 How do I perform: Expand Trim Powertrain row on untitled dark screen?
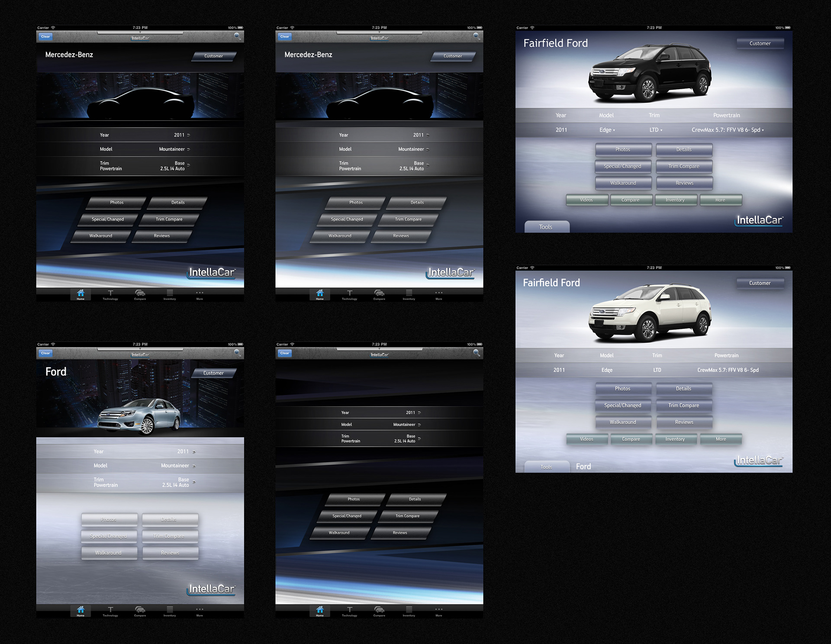pos(380,438)
